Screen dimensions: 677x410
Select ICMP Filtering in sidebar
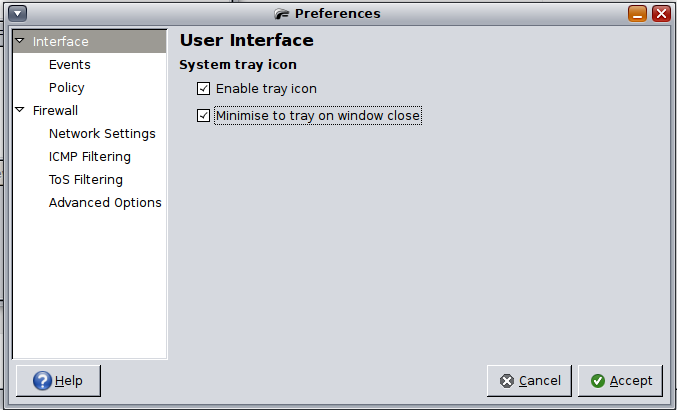point(90,157)
